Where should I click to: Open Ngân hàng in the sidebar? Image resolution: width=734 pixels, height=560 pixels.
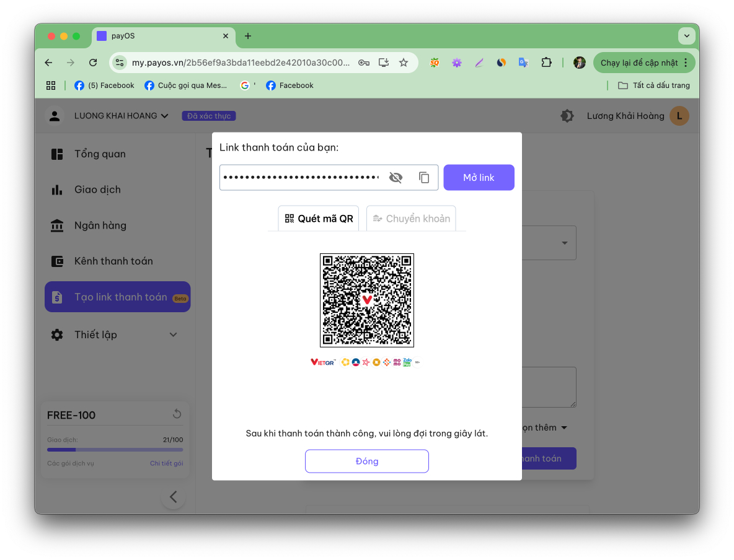coord(100,225)
